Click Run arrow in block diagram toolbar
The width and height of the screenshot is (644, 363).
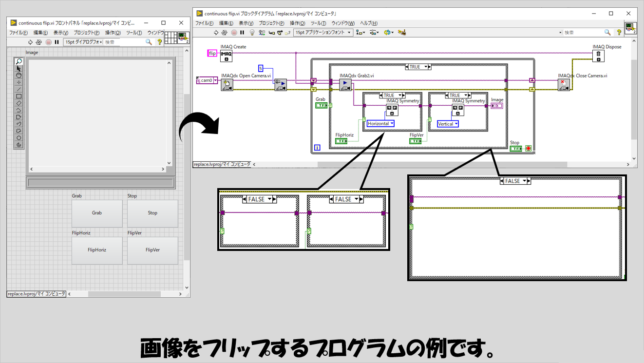(216, 33)
